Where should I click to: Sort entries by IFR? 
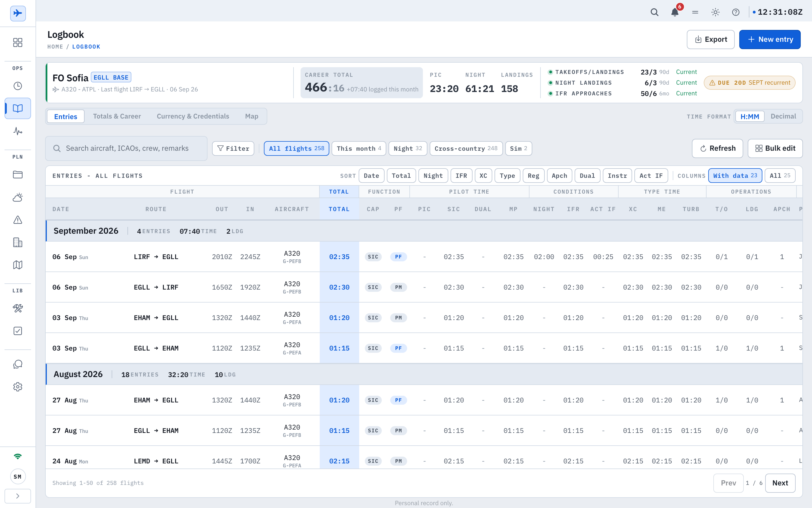(x=461, y=176)
